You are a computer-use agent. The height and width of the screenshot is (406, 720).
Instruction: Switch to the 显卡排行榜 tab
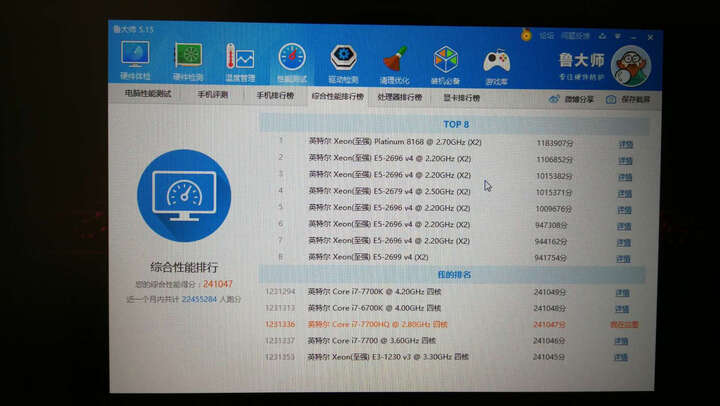[461, 98]
